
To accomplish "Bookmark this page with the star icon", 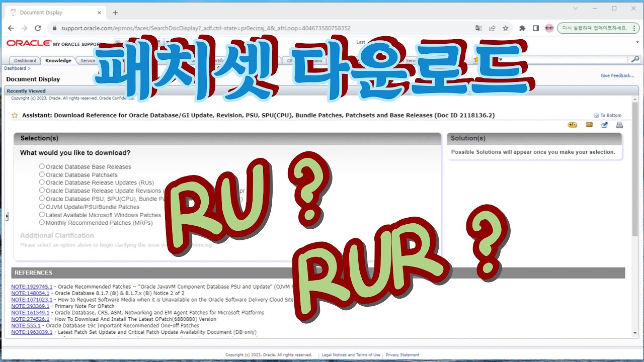I will (x=506, y=28).
